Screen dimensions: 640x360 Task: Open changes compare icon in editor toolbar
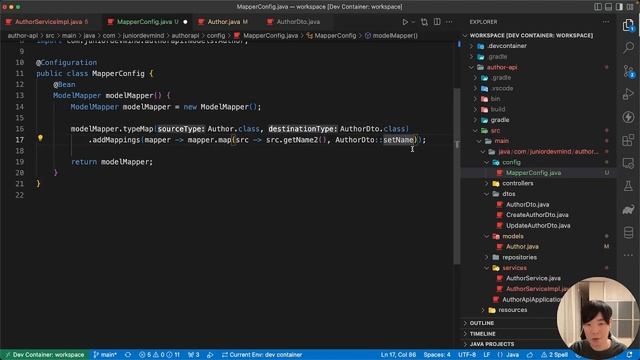(424, 22)
